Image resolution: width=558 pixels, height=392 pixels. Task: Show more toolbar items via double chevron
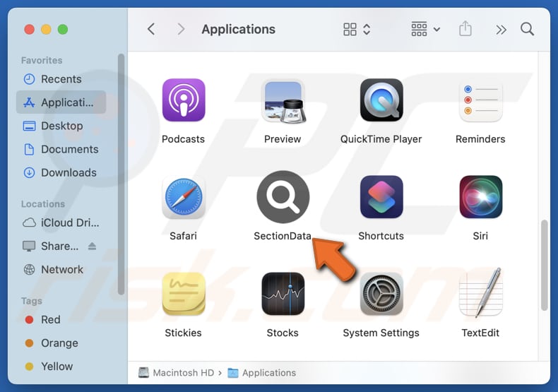coord(501,30)
